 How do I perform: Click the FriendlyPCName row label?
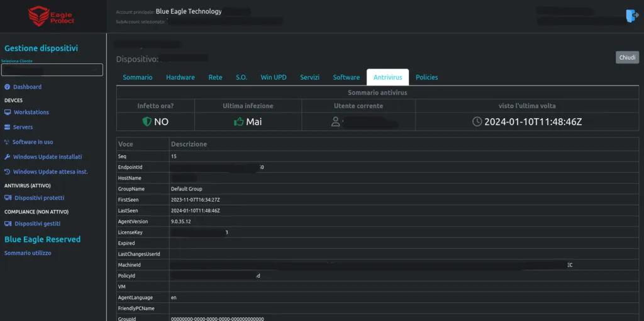(136, 308)
